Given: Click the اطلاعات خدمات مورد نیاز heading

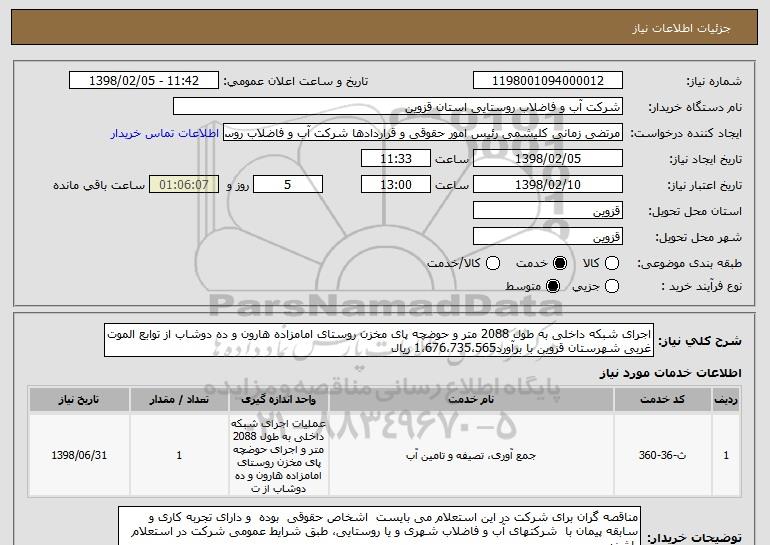Looking at the screenshot, I should click(670, 373).
